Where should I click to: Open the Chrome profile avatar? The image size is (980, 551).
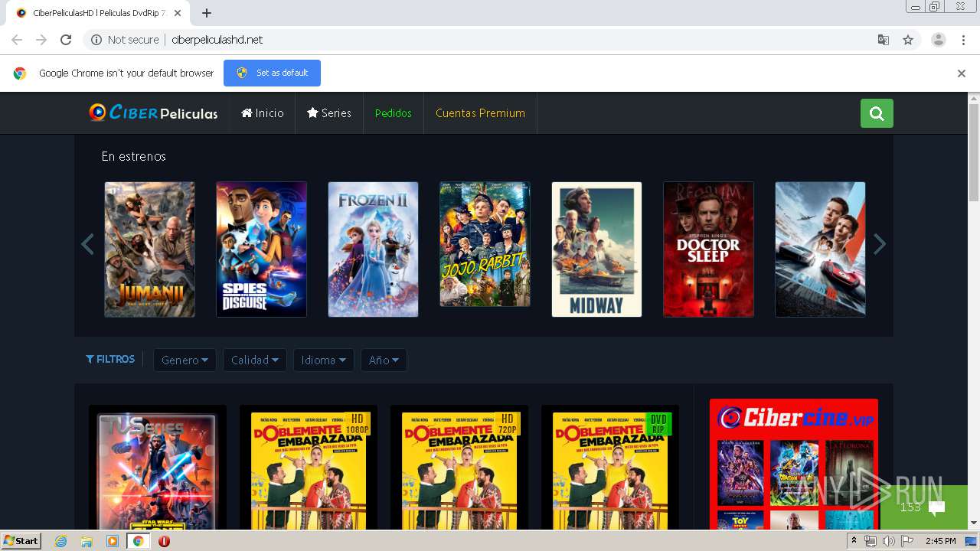[939, 40]
